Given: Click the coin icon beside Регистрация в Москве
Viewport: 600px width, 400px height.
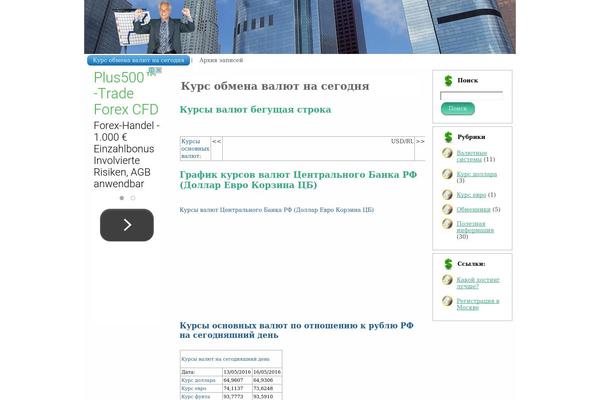Looking at the screenshot, I should click(x=447, y=301).
